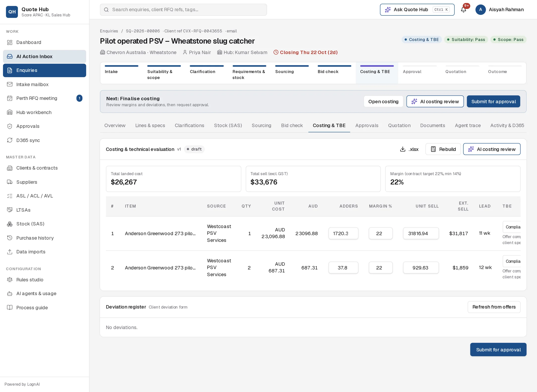Open Stock (SAS) sidebar icon
Image resolution: width=537 pixels, height=392 pixels.
(10, 224)
